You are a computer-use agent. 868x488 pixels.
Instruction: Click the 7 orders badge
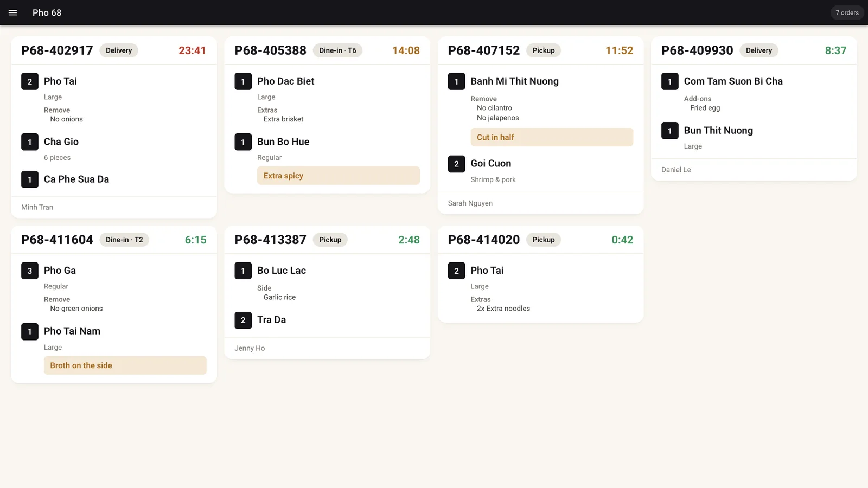pos(847,12)
